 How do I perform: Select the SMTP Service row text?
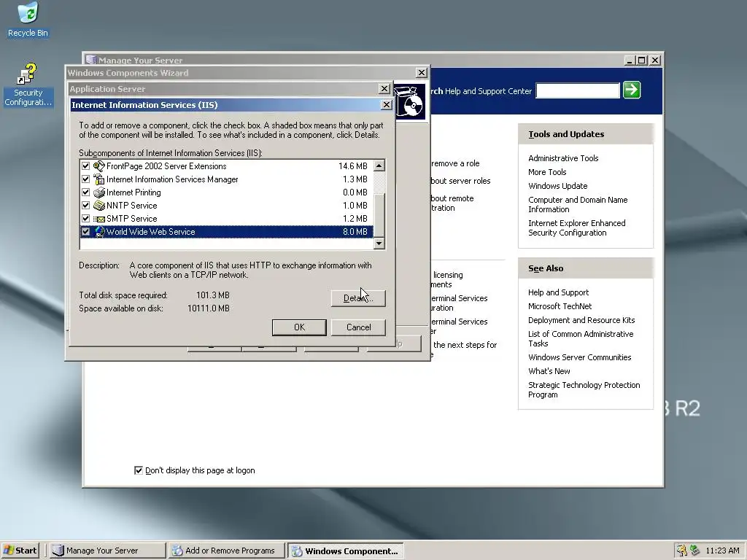pos(131,219)
